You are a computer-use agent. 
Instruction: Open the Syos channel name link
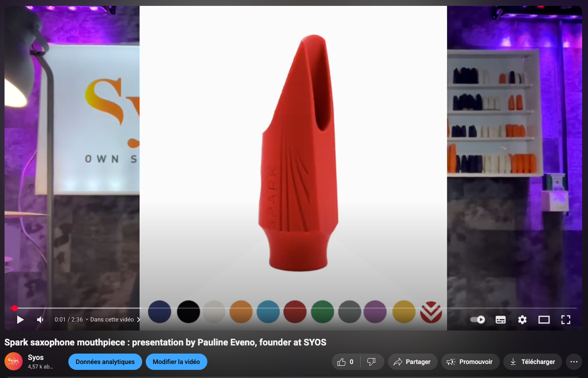pyautogui.click(x=36, y=358)
